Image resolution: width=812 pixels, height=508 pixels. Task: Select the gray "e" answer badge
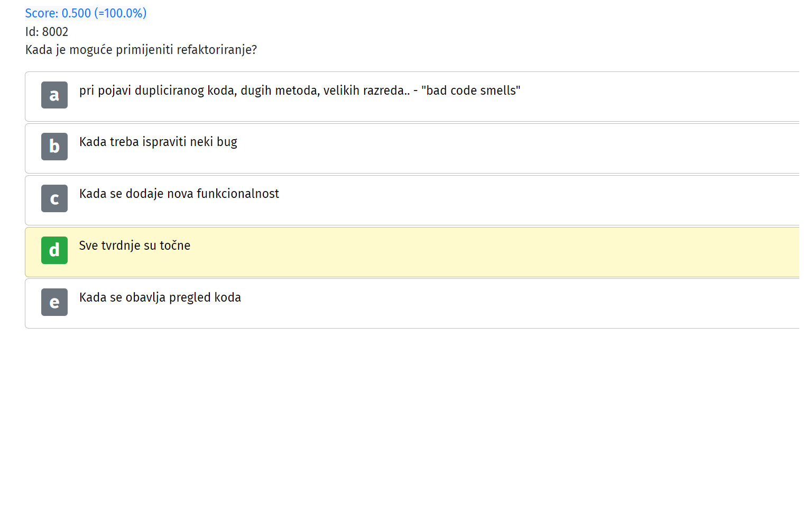(x=54, y=302)
